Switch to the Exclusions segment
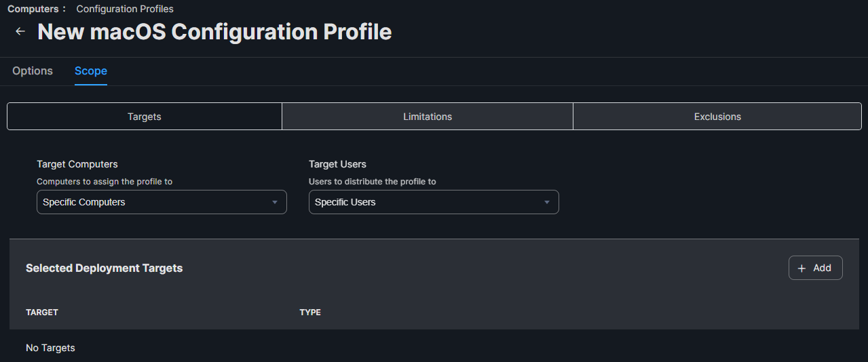This screenshot has width=868, height=362. click(717, 117)
